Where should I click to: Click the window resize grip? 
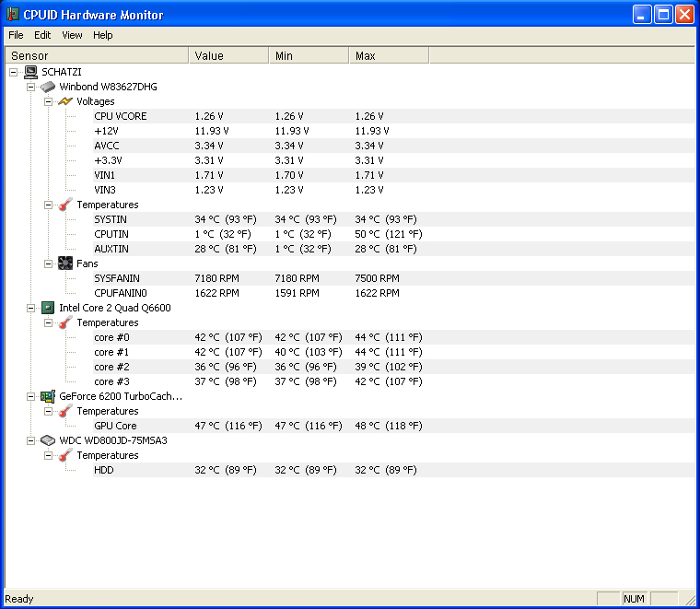pyautogui.click(x=689, y=599)
